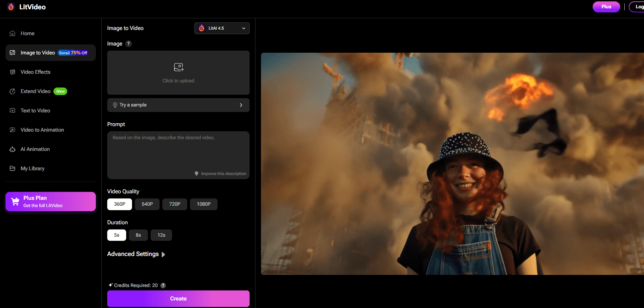Select 540P video quality
This screenshot has width=644, height=308.
point(147,204)
